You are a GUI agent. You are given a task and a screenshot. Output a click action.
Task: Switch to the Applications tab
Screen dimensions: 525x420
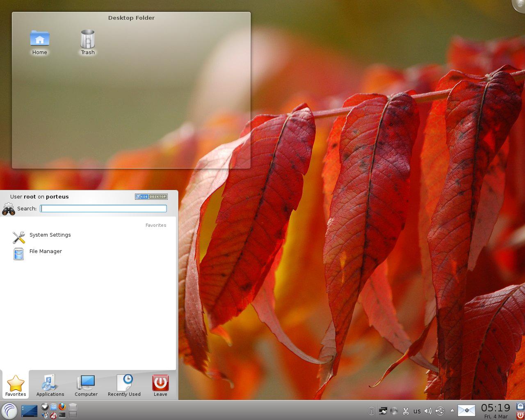50,386
